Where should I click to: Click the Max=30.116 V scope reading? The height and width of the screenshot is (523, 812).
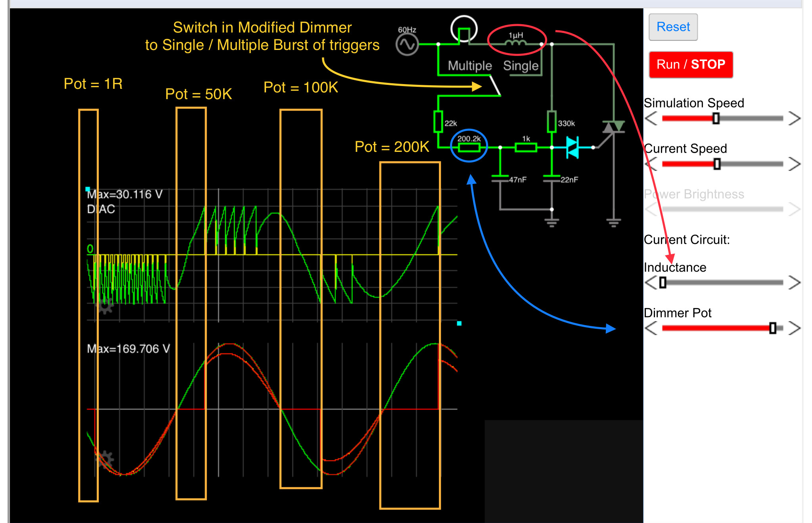tap(124, 194)
